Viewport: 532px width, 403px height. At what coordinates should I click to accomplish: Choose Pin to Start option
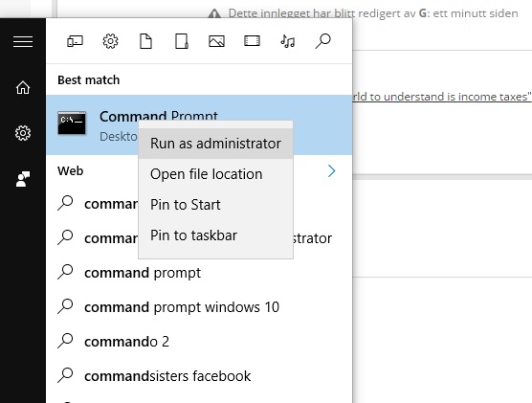[x=216, y=205]
